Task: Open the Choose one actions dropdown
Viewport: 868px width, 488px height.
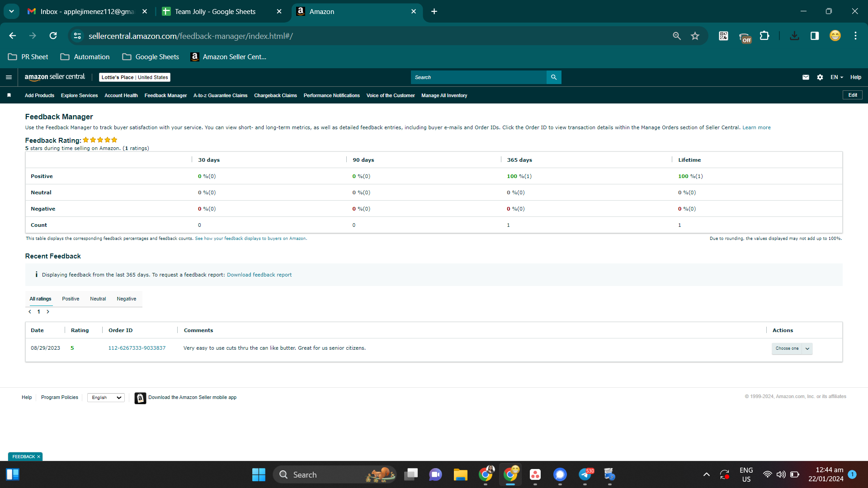Action: [792, 348]
